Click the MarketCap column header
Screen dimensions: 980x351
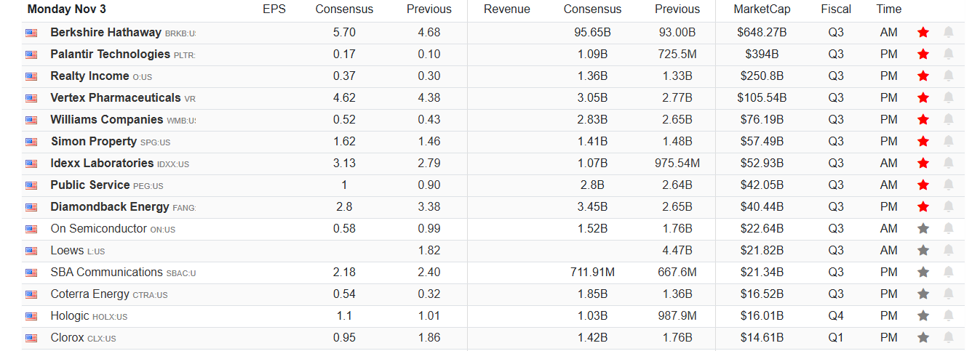(x=761, y=9)
